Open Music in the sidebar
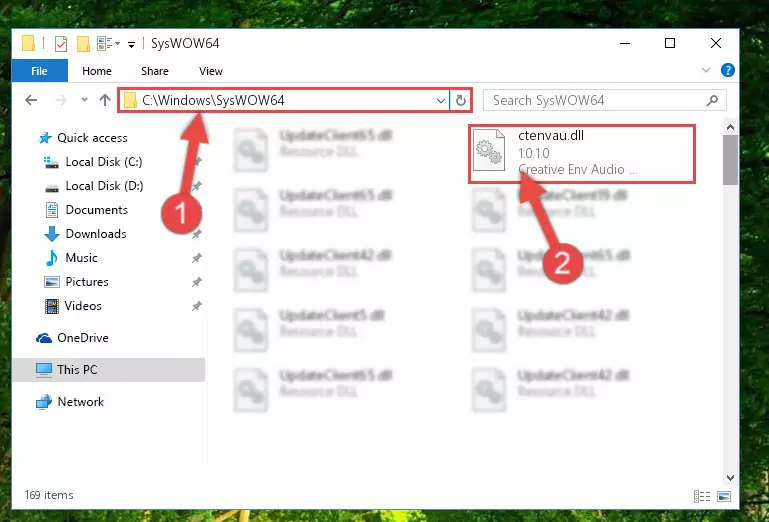 pyautogui.click(x=81, y=258)
